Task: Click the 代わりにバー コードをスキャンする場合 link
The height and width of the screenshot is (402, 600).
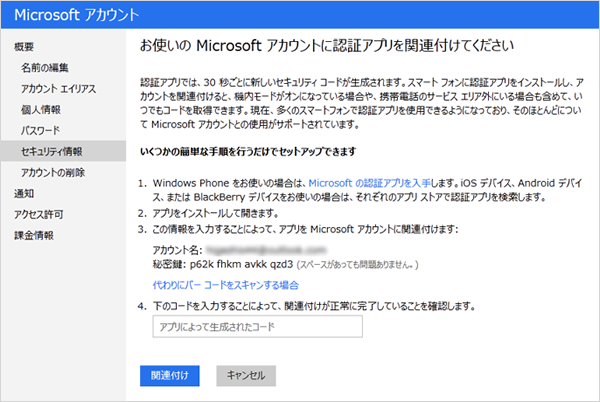Action: [225, 285]
